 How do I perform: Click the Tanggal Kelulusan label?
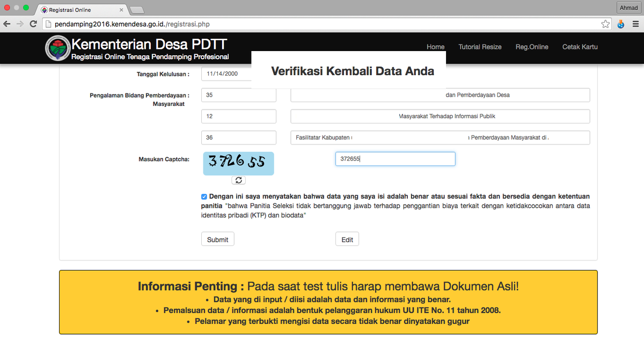coord(163,74)
